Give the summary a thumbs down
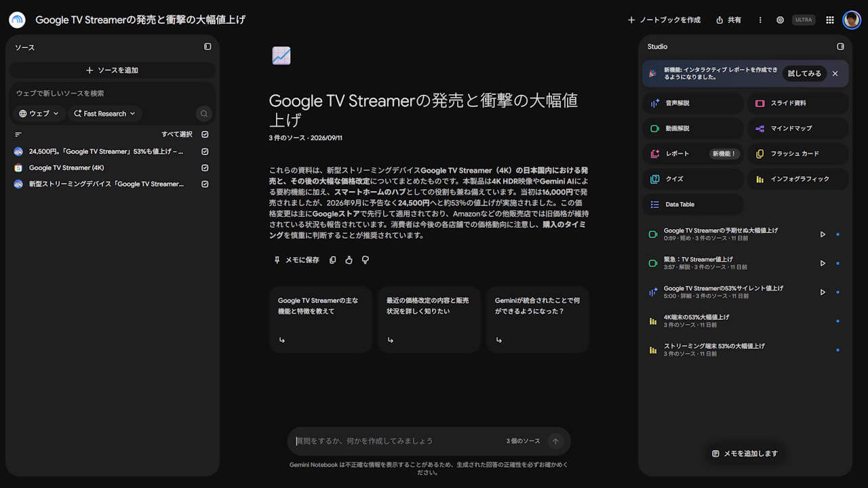 click(x=366, y=260)
